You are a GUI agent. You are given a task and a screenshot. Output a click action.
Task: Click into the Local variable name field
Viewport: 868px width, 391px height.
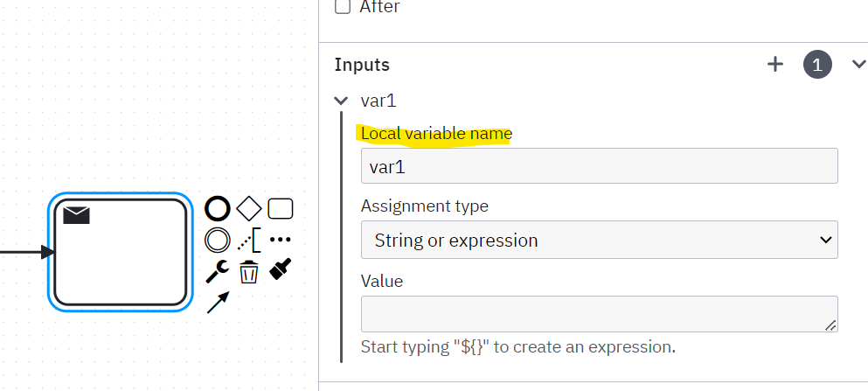pyautogui.click(x=599, y=166)
